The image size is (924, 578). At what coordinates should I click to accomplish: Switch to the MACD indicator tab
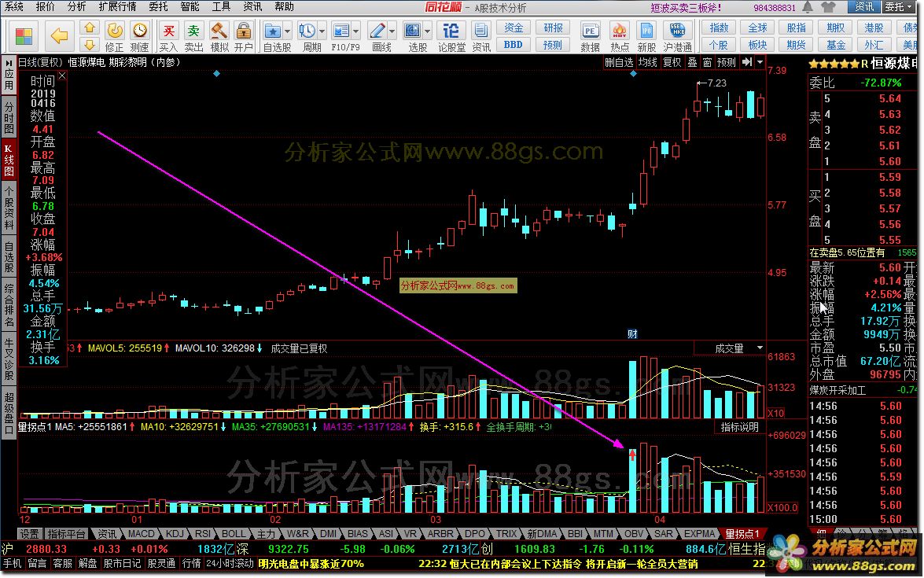pos(142,534)
